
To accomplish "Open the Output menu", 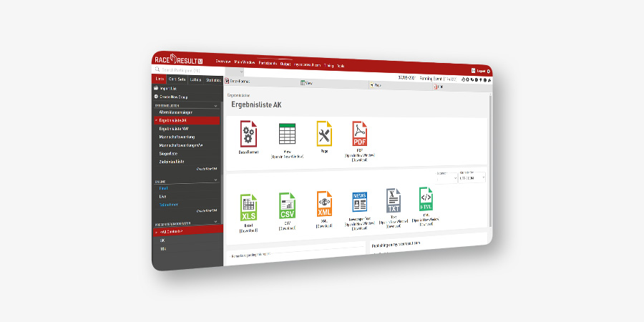I will tap(286, 64).
